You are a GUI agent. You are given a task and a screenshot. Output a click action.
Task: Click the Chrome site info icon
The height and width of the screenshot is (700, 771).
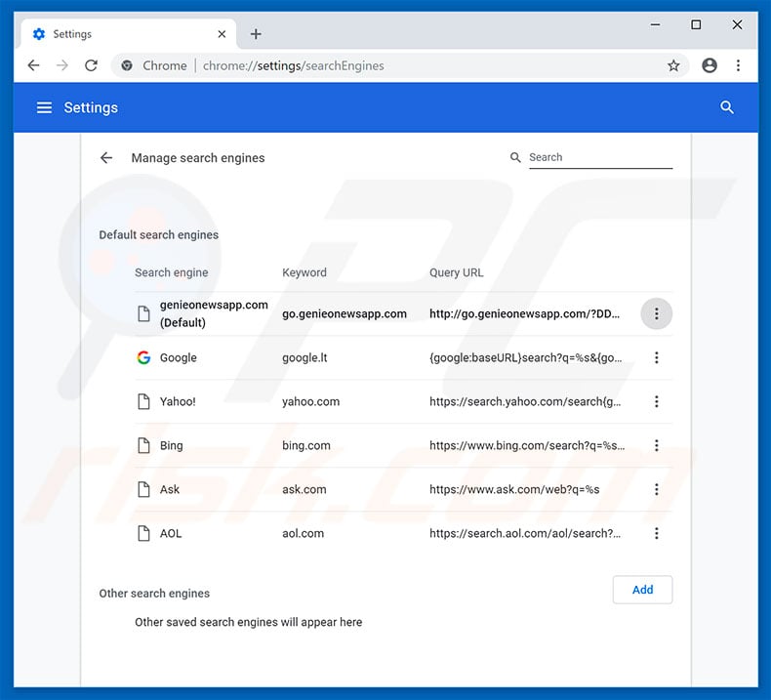(x=127, y=65)
